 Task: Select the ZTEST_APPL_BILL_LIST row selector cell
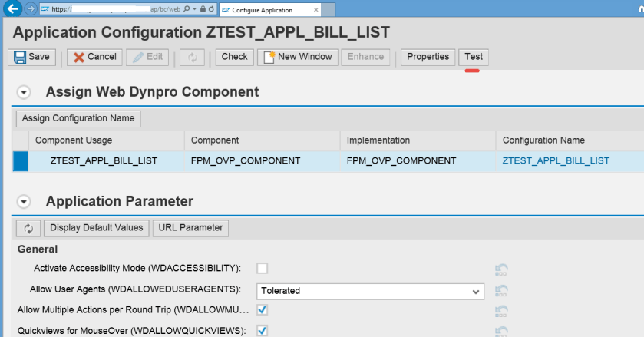point(21,161)
